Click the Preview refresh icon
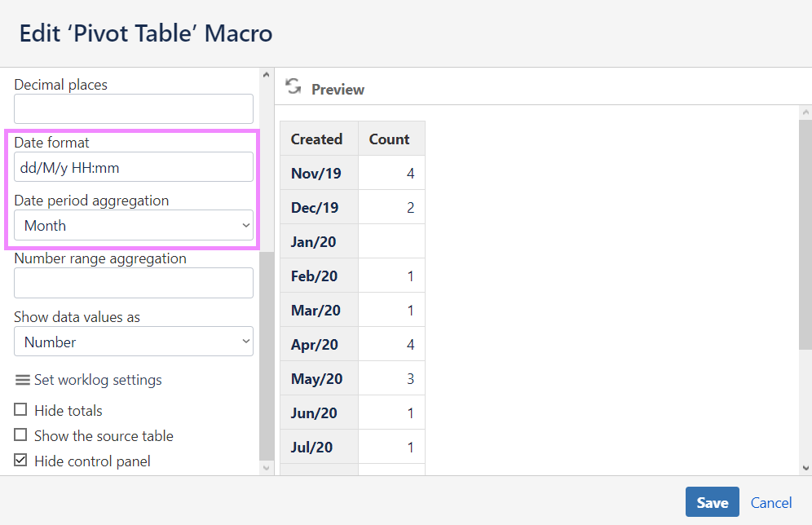812x525 pixels. tap(293, 88)
